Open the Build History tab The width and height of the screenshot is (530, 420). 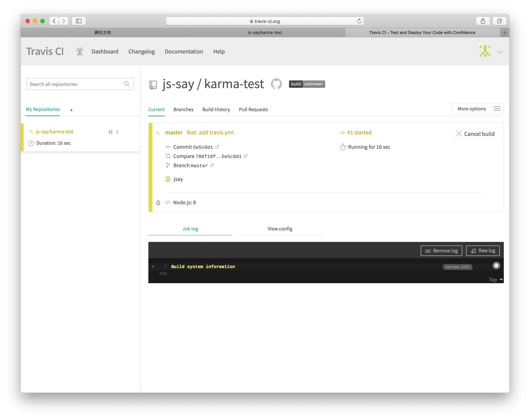[x=216, y=109]
